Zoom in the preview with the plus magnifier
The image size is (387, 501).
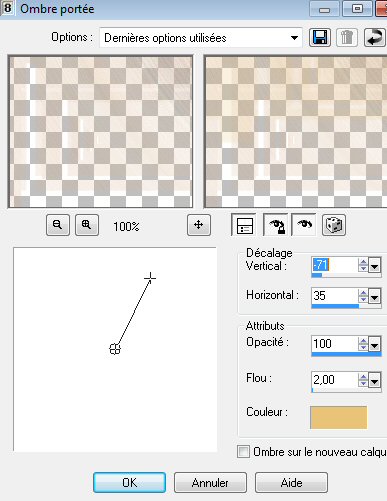click(x=87, y=225)
